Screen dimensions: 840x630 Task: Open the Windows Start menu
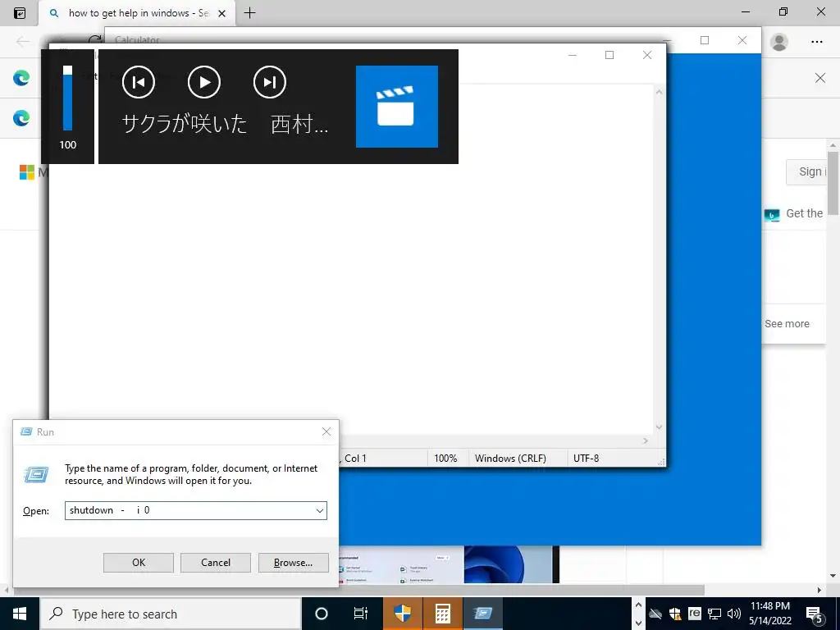point(20,614)
